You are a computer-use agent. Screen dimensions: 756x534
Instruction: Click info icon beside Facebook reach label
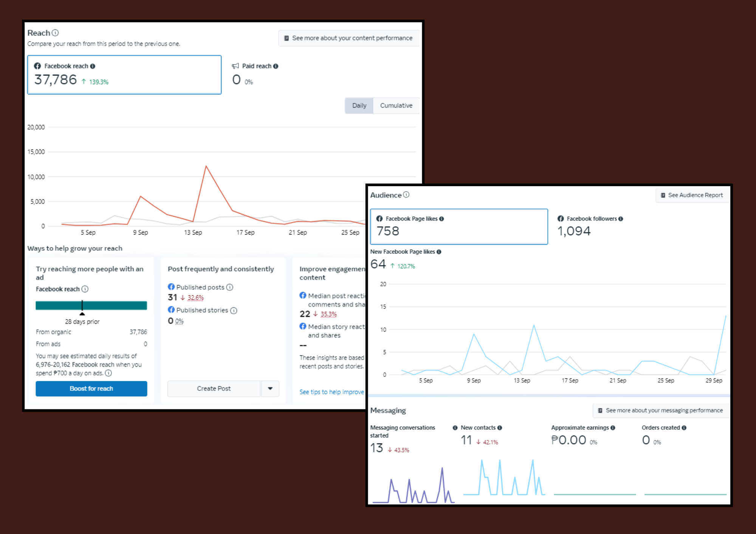(93, 66)
